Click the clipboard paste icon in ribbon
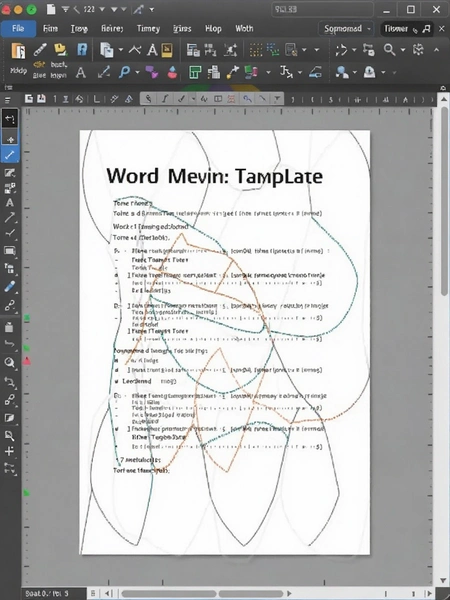The width and height of the screenshot is (450, 600). (18, 50)
